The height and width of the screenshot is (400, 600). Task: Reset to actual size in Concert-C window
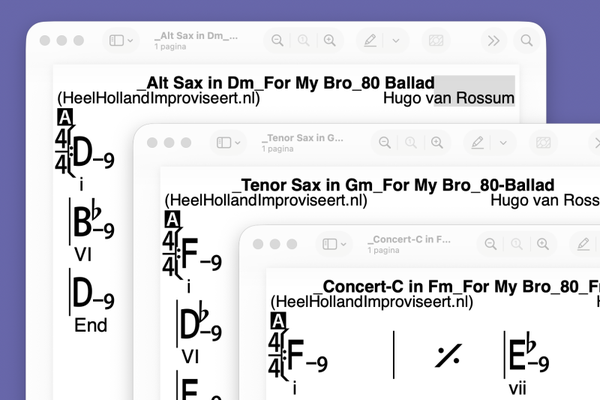517,244
